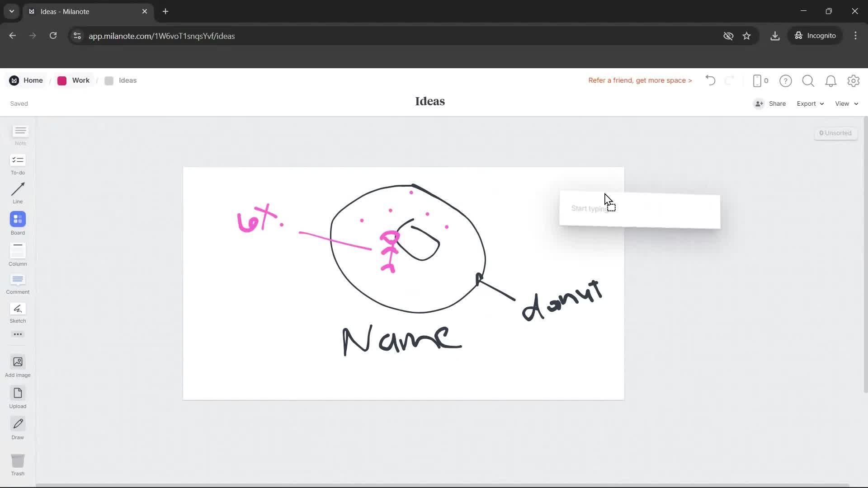Expand more sidebar tools
This screenshot has width=868, height=488.
point(17,334)
